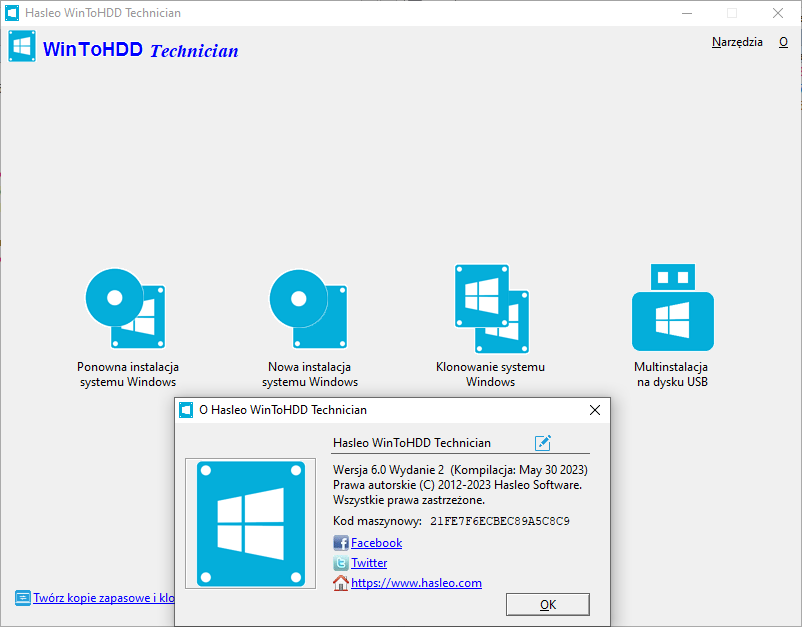The image size is (802, 627).
Task: Click the large WinToHDD logo in About dialog
Action: [251, 524]
